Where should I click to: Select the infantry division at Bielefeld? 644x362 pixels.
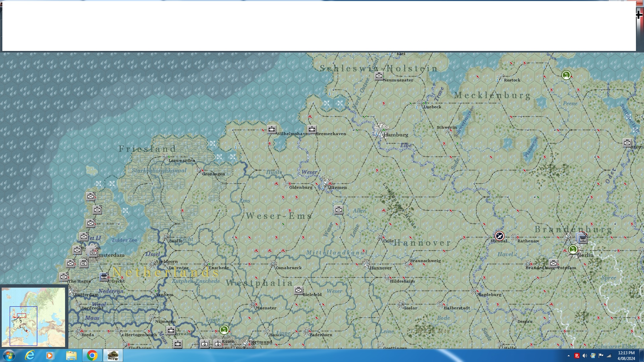(x=299, y=290)
